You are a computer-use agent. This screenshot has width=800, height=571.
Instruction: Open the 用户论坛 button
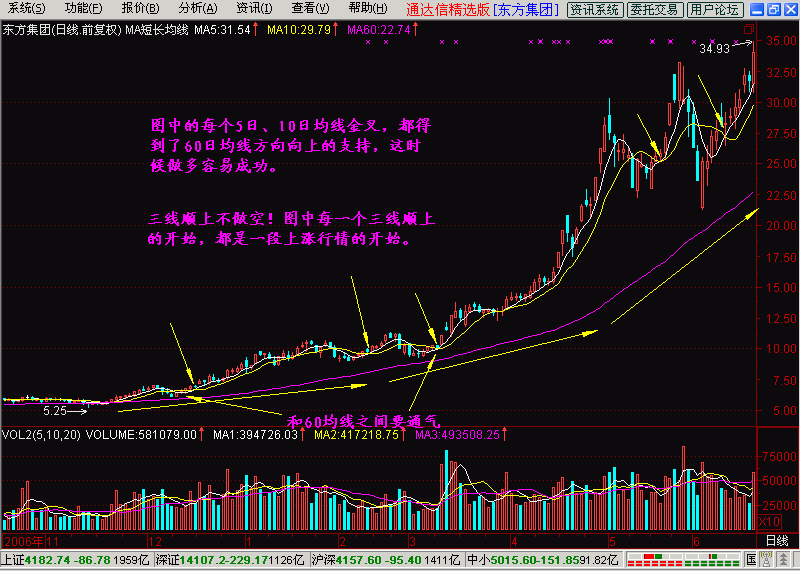coord(716,9)
